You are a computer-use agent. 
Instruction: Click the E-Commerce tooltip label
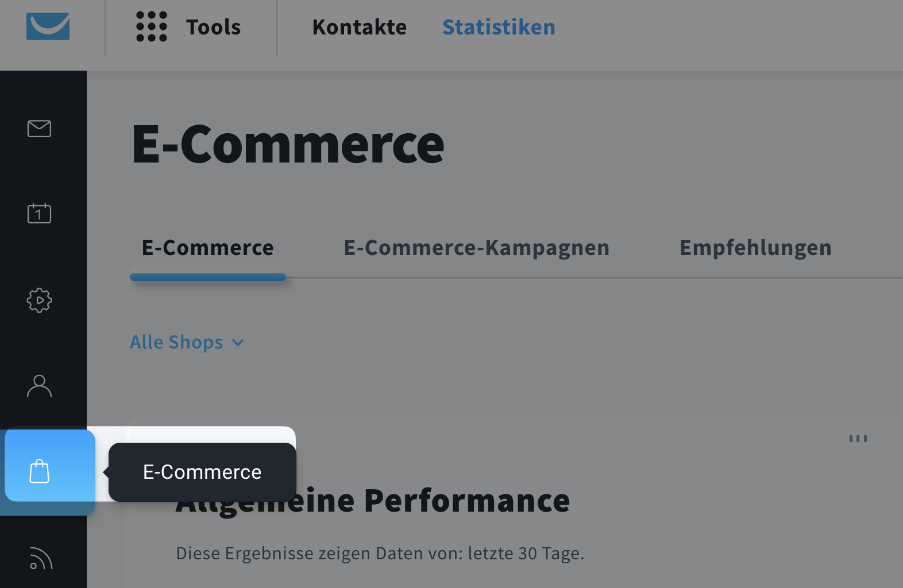pos(202,471)
